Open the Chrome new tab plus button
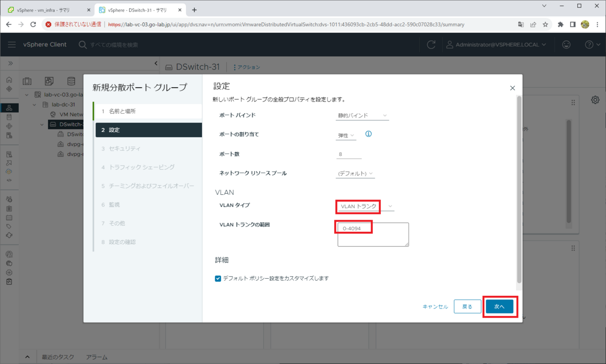The height and width of the screenshot is (364, 606). pos(194,10)
